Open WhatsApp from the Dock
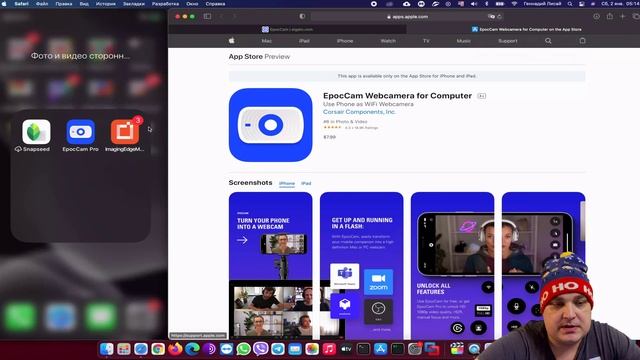Image resolution: width=640 pixels, height=360 pixels. point(244,349)
